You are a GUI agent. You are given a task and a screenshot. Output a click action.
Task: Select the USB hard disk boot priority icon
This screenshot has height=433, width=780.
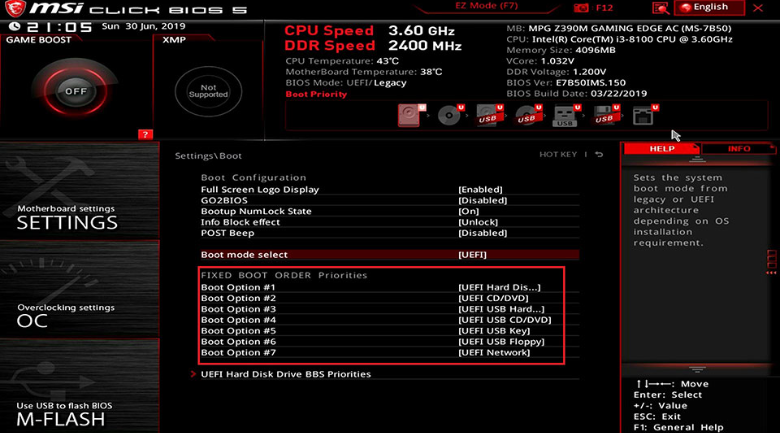(x=489, y=115)
